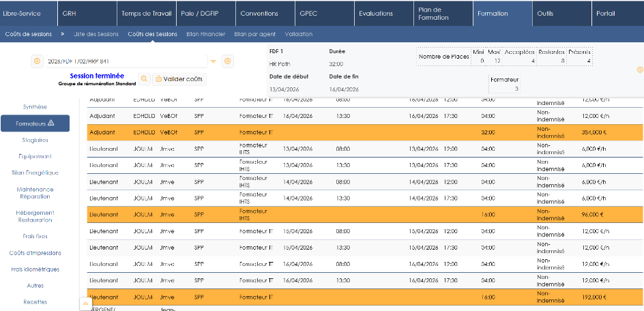Click the search magnifier icon
The height and width of the screenshot is (311, 644).
pyautogui.click(x=144, y=79)
